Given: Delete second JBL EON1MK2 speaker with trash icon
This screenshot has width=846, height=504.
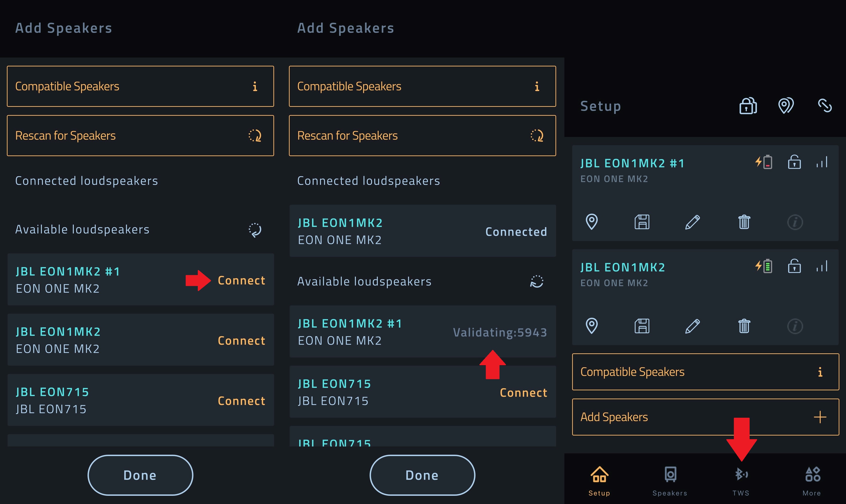Looking at the screenshot, I should point(744,326).
